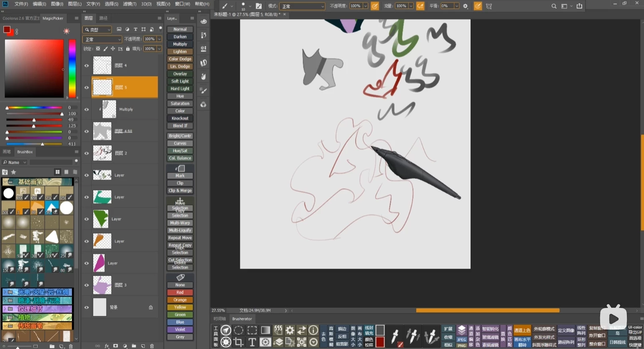Viewport: 644px width, 349px height.
Task: Switch to the Coolorus 2.6 tab
Action: (21, 18)
